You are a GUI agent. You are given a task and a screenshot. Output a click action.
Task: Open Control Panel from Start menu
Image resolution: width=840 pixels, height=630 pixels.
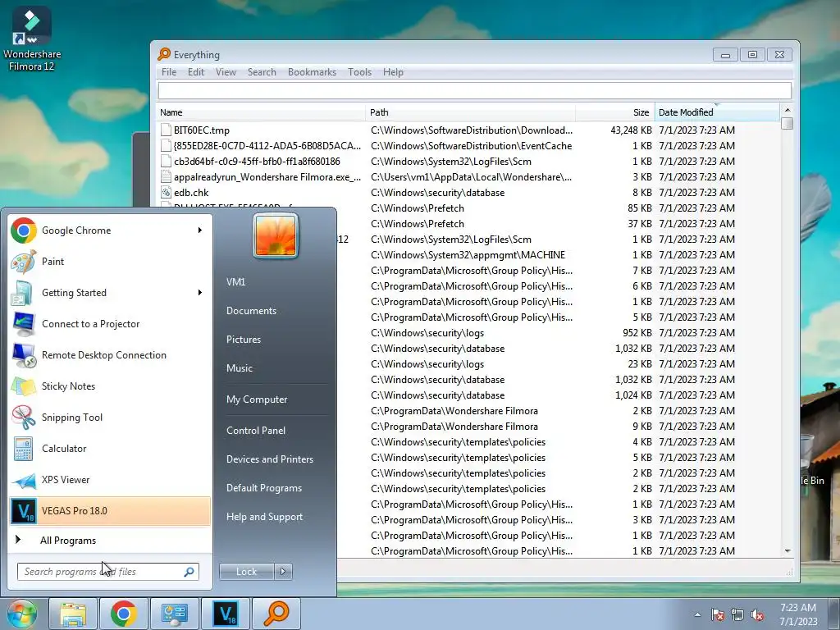click(x=256, y=431)
